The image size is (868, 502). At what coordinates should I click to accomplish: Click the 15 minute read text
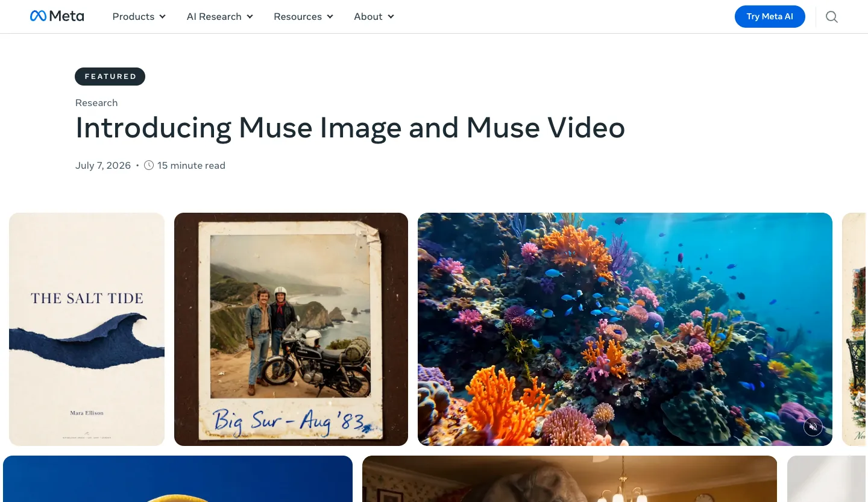tap(191, 165)
